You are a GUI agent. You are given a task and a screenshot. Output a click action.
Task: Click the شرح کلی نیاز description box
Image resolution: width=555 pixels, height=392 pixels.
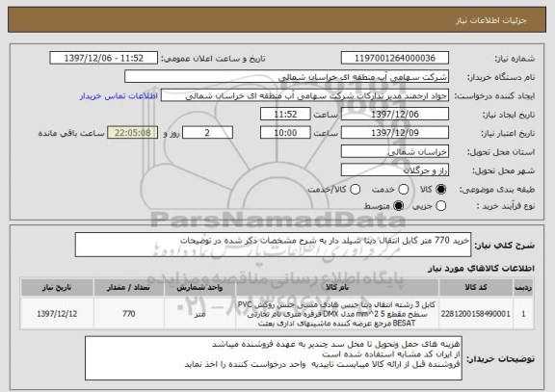click(x=273, y=245)
